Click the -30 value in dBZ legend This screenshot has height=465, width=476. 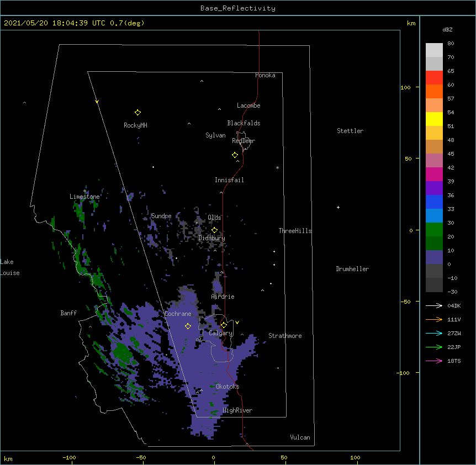452,292
